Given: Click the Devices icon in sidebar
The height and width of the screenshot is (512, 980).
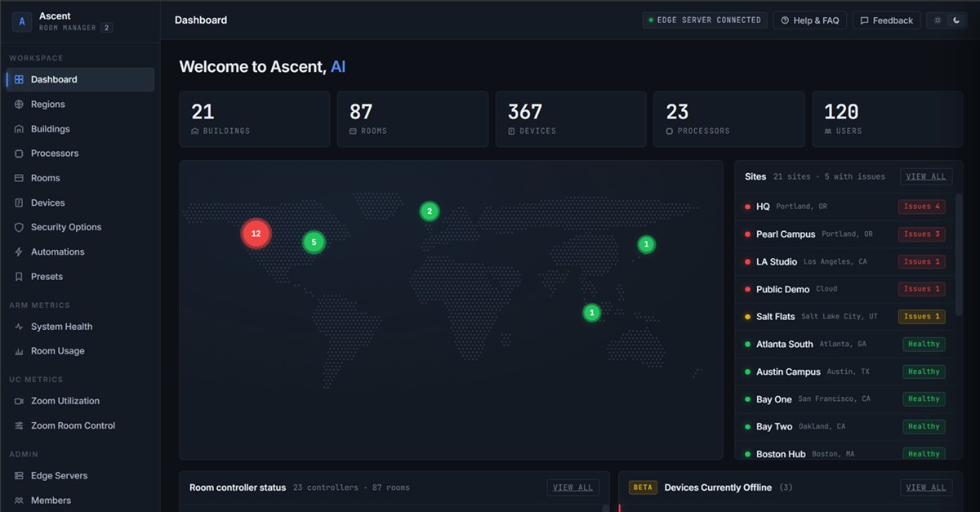Looking at the screenshot, I should pos(20,203).
